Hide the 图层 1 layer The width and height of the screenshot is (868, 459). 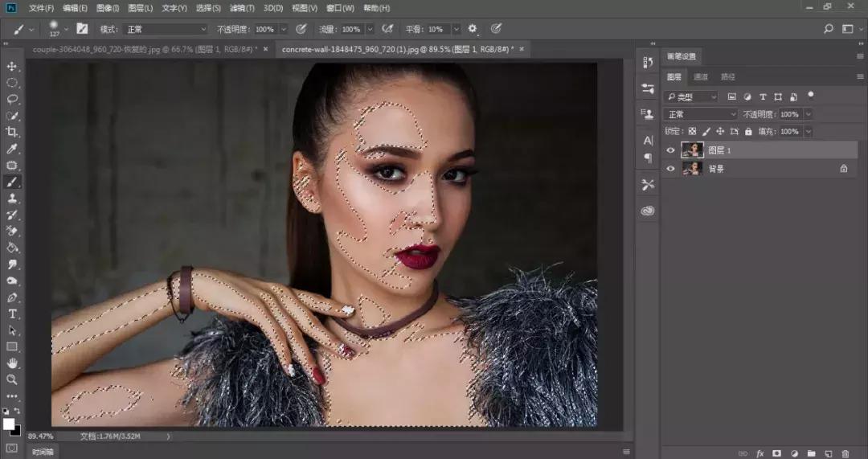coord(671,150)
